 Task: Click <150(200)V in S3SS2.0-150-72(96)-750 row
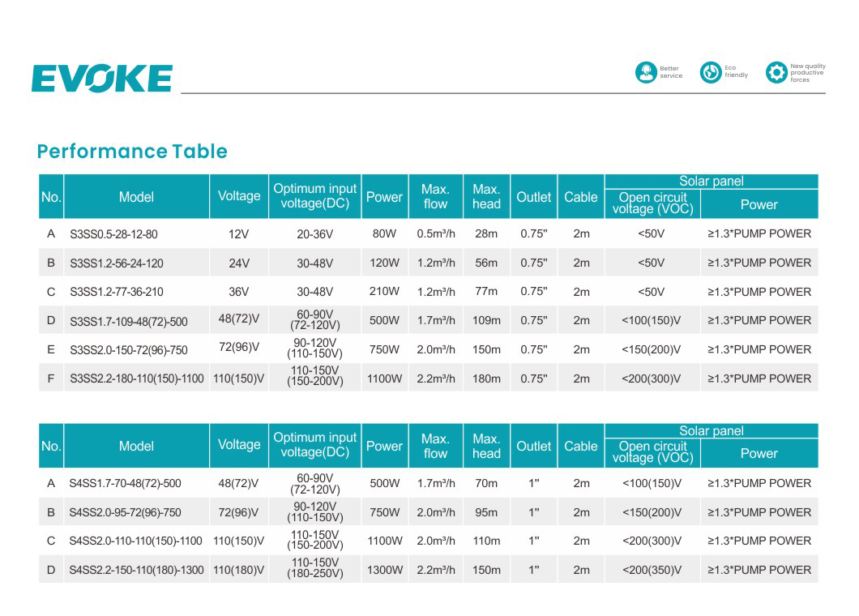[651, 349]
